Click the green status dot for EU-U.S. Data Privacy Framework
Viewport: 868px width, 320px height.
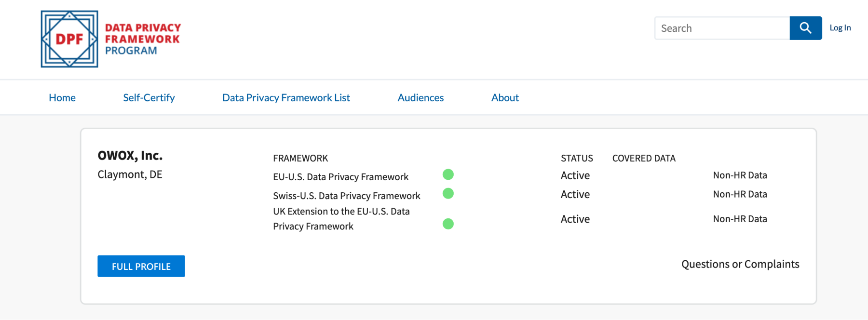(x=448, y=174)
